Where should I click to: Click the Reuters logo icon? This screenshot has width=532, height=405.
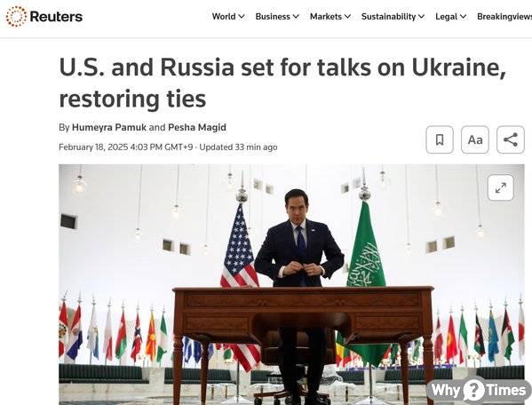coord(16,16)
